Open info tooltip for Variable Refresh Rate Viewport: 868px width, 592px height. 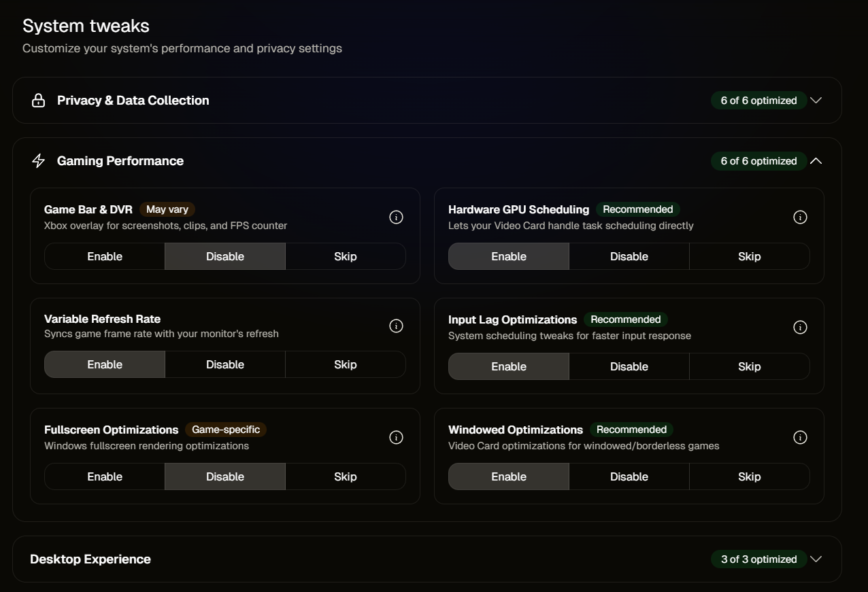pyautogui.click(x=396, y=326)
